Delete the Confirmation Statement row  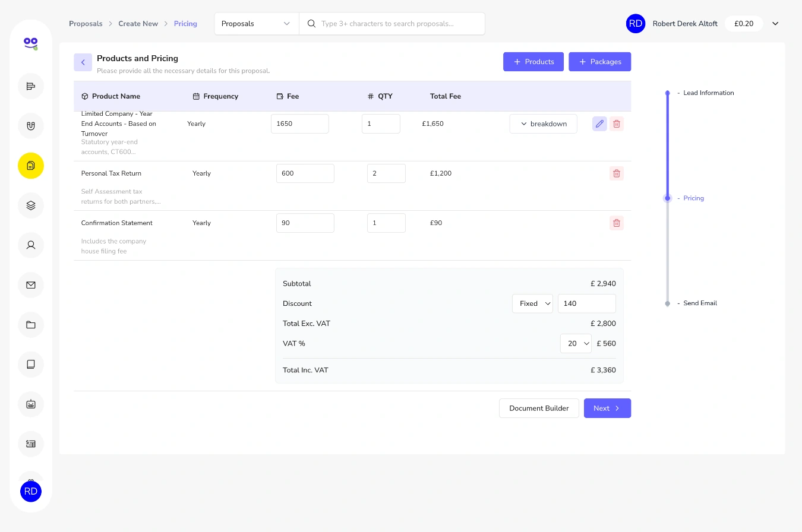[617, 223]
